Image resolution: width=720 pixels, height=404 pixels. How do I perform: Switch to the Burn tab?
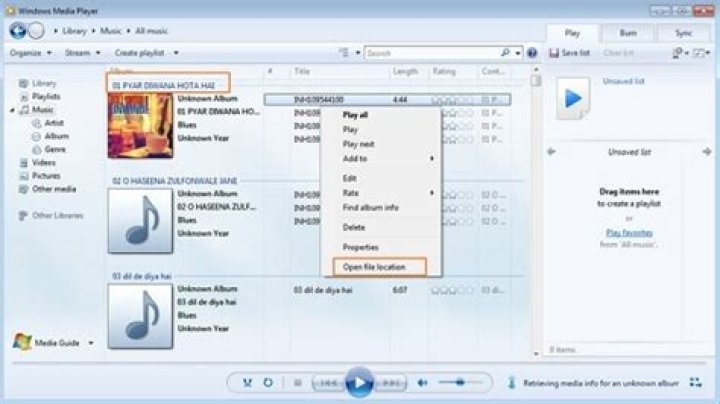click(x=628, y=33)
